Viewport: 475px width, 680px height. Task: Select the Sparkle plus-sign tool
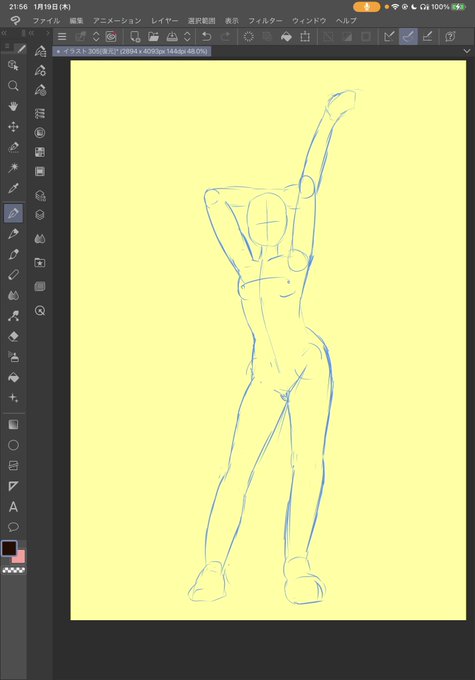[13, 398]
